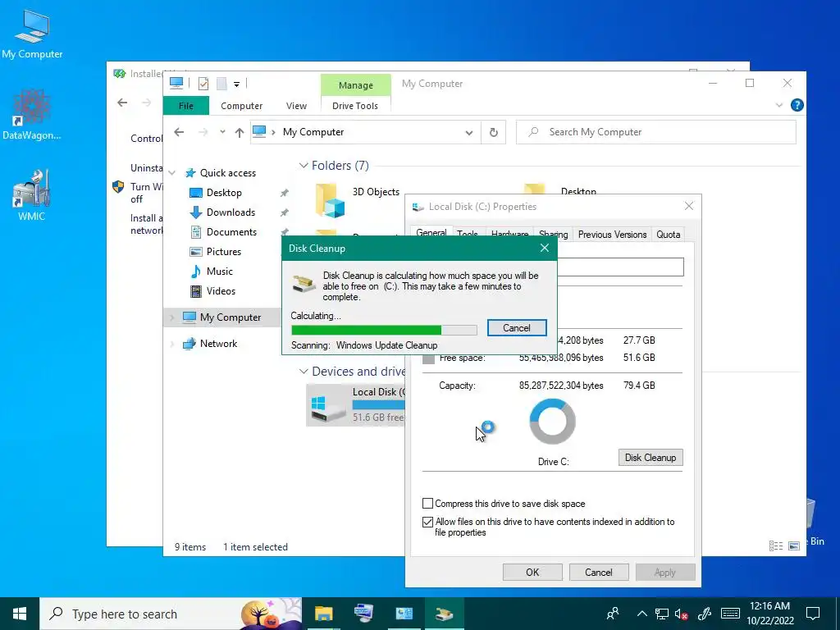Screen dimensions: 840x630
Task: Open the notification center icon
Action: click(813, 614)
